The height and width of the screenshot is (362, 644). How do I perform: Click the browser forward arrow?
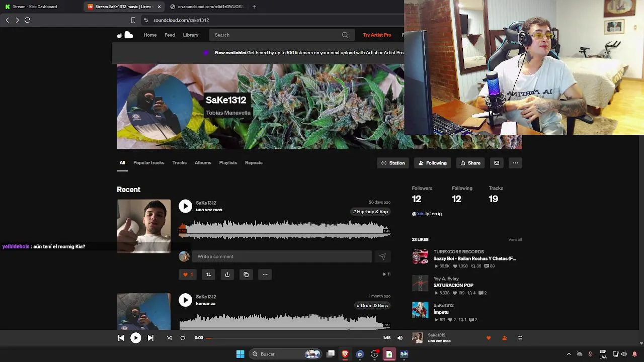pos(17,20)
